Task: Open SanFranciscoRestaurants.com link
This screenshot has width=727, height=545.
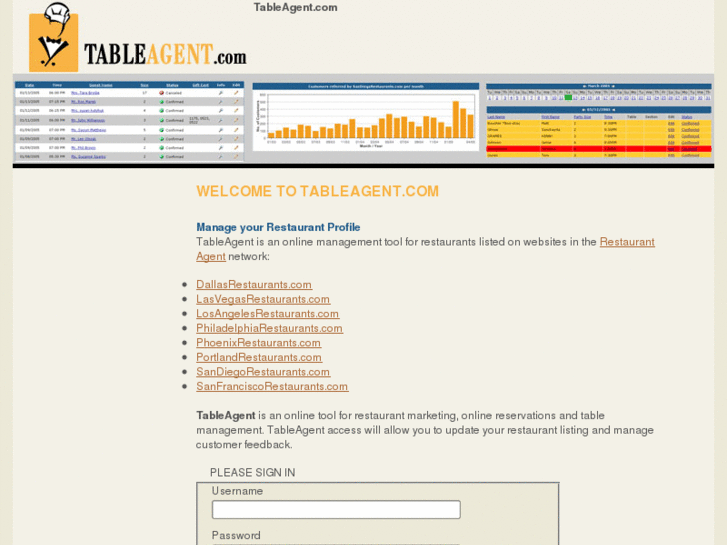Action: 272,386
